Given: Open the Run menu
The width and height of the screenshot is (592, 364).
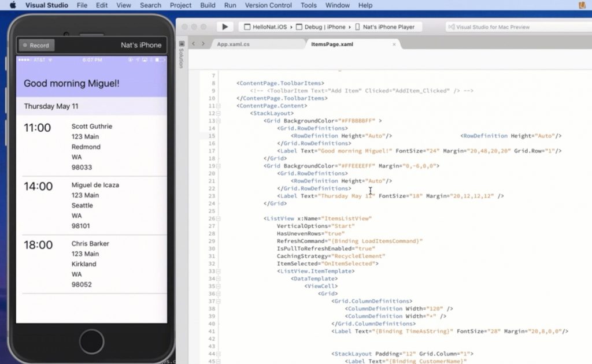Looking at the screenshot, I should tap(230, 5).
